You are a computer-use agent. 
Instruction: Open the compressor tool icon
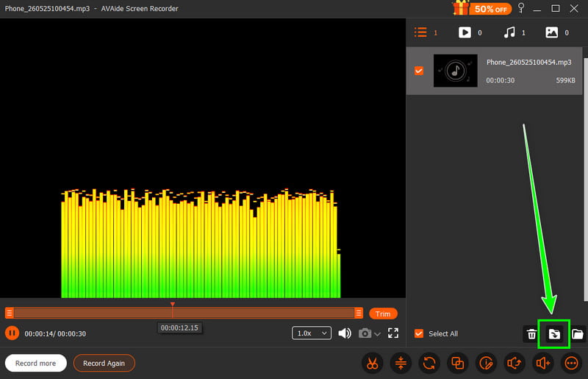pyautogui.click(x=401, y=364)
